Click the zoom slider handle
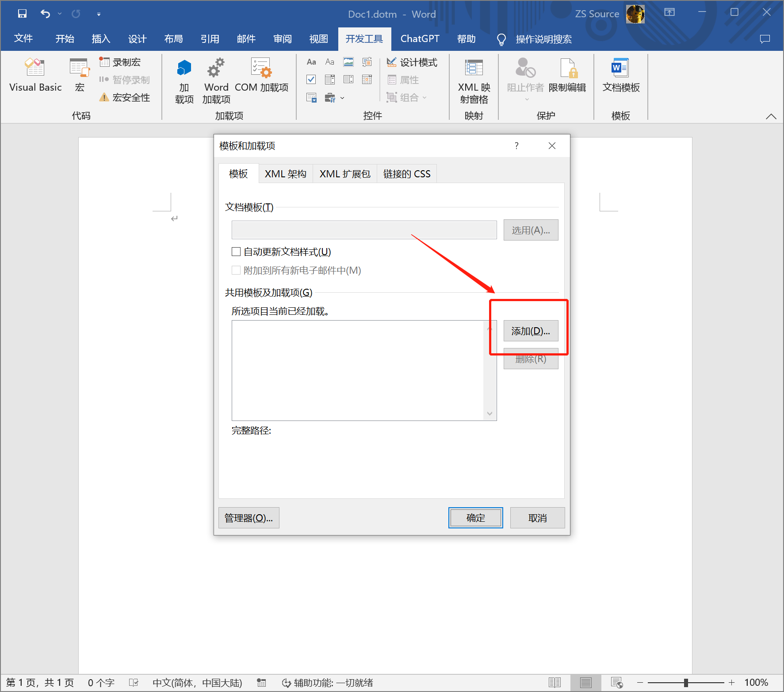This screenshot has height=692, width=784. click(x=686, y=683)
